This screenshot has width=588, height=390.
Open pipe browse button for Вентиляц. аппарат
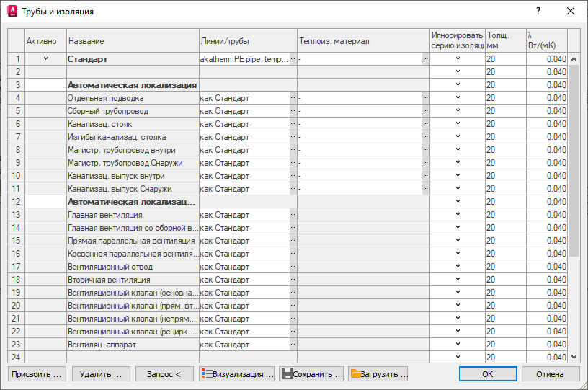(293, 345)
